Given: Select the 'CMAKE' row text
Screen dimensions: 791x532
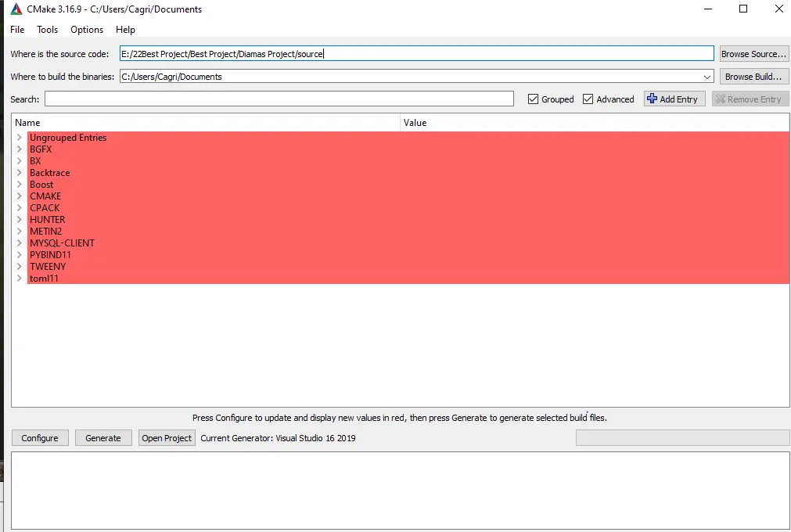Looking at the screenshot, I should click(45, 196).
